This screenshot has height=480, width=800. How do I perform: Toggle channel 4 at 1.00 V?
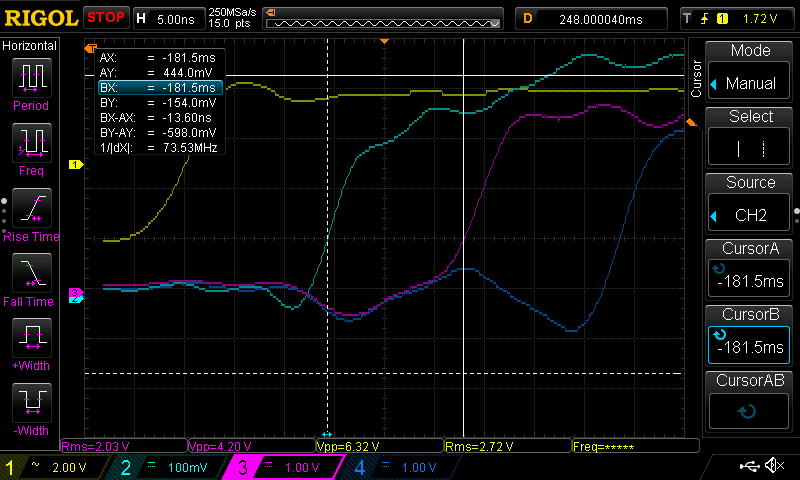point(403,467)
